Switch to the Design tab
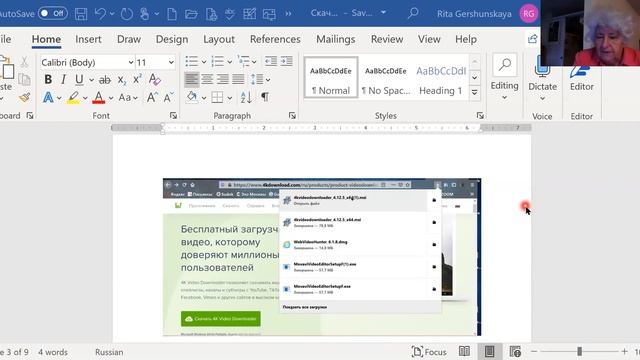The height and width of the screenshot is (360, 640). tap(172, 39)
